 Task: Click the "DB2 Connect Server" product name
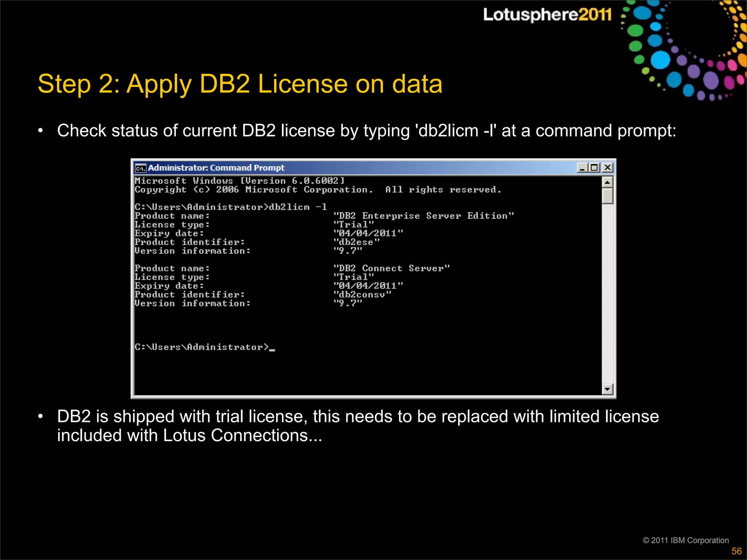[x=392, y=268]
